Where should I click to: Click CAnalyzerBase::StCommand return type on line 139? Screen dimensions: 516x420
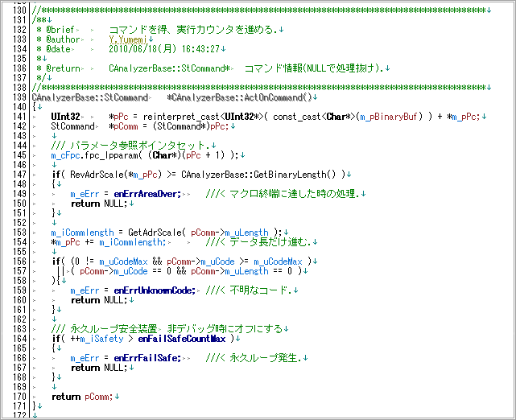(x=90, y=97)
